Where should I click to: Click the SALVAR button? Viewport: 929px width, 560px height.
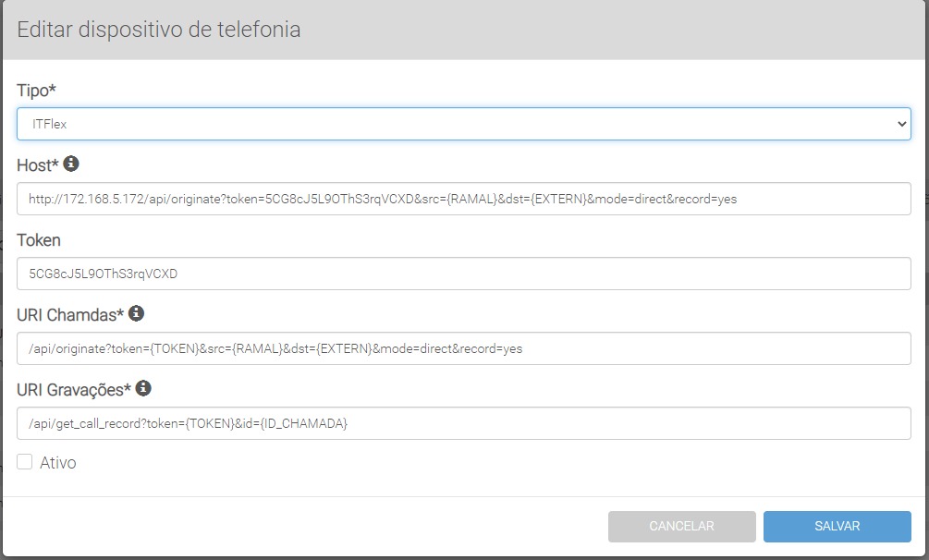pyautogui.click(x=837, y=526)
